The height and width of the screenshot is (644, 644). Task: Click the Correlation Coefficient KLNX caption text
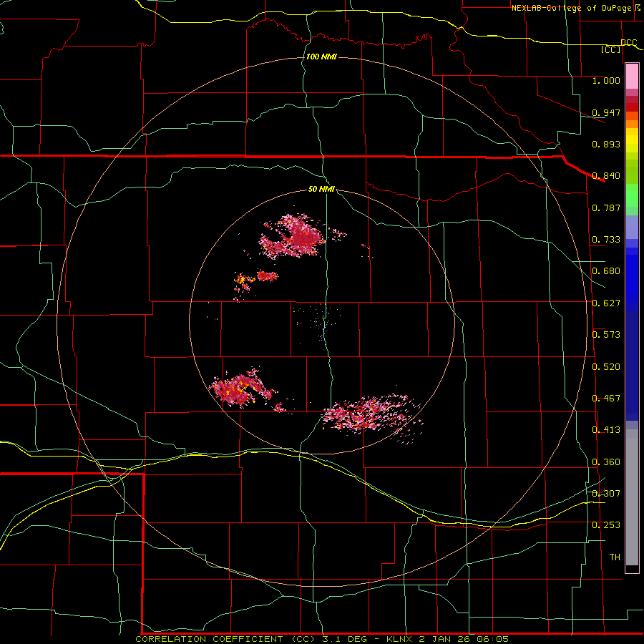click(322, 639)
